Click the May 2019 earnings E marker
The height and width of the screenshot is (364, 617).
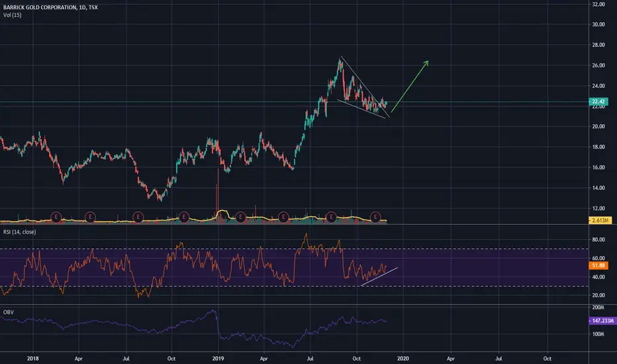click(x=283, y=217)
